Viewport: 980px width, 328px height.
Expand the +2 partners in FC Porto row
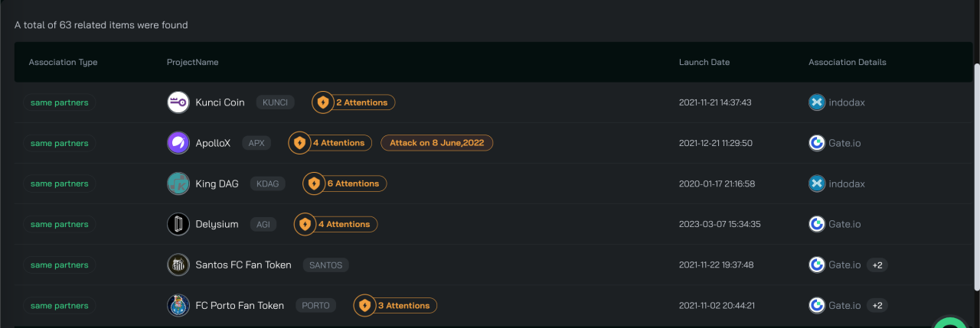coord(877,306)
